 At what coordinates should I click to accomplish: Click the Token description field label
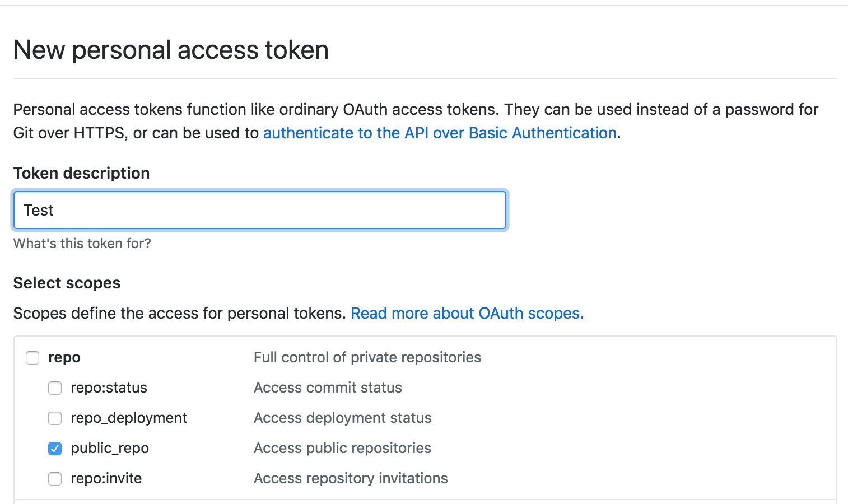click(x=82, y=173)
